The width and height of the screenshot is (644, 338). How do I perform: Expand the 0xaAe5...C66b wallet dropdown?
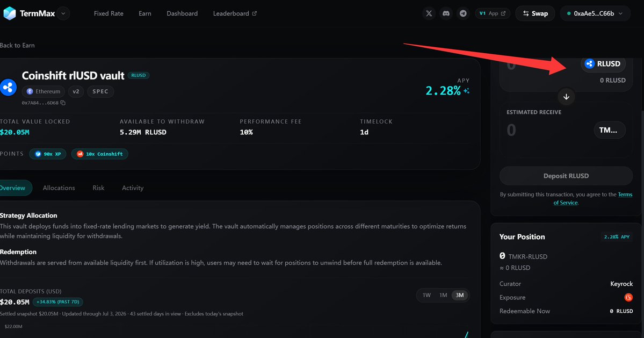[595, 13]
